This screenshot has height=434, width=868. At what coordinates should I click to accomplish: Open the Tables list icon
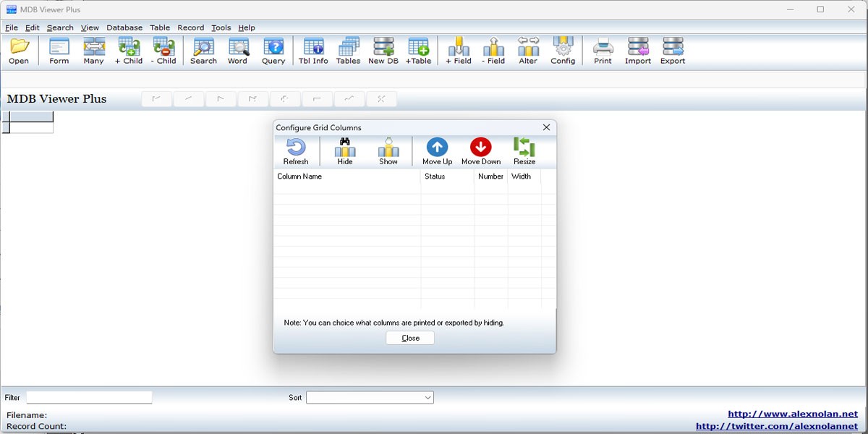click(x=348, y=51)
